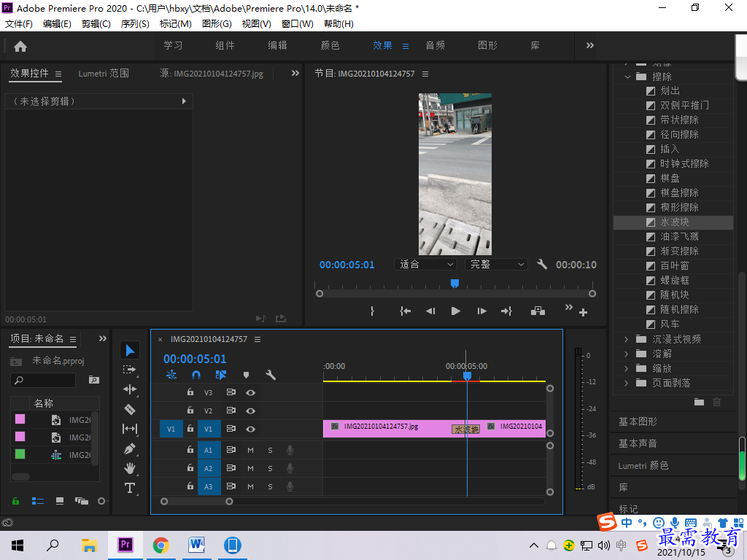Image resolution: width=747 pixels, height=560 pixels.
Task: Toggle sync lock on A1 track
Action: coord(231,449)
